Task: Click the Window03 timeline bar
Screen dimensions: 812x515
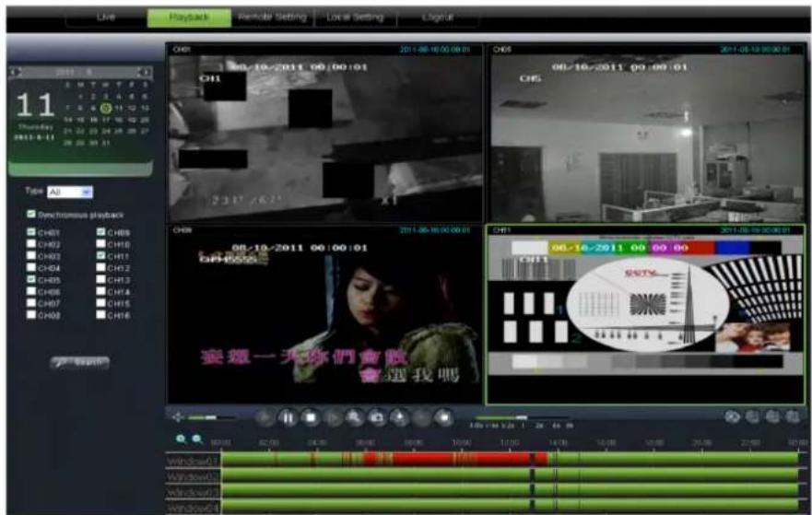Action: [x=510, y=490]
